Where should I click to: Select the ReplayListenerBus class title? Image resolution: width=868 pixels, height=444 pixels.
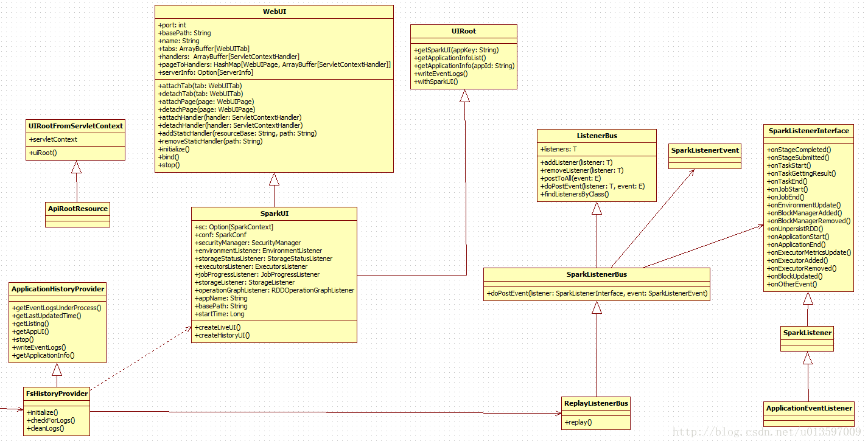point(596,403)
